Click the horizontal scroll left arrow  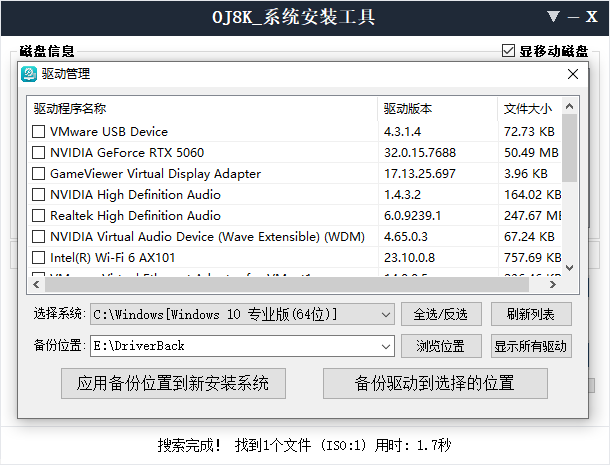tap(36, 284)
